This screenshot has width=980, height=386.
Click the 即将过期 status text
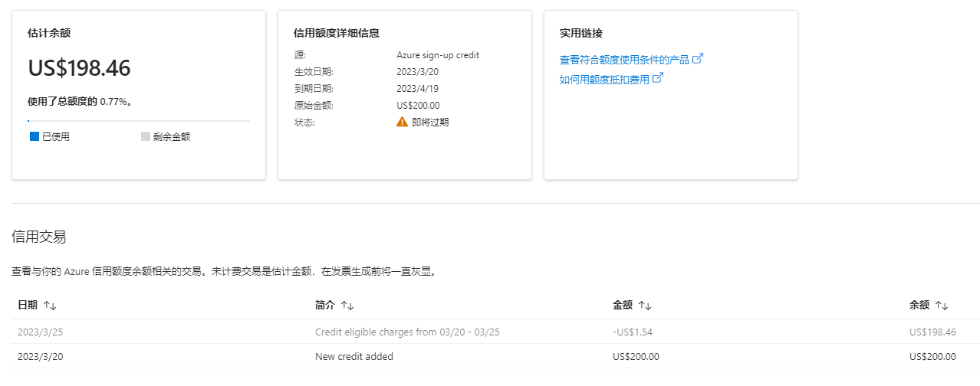click(x=430, y=123)
